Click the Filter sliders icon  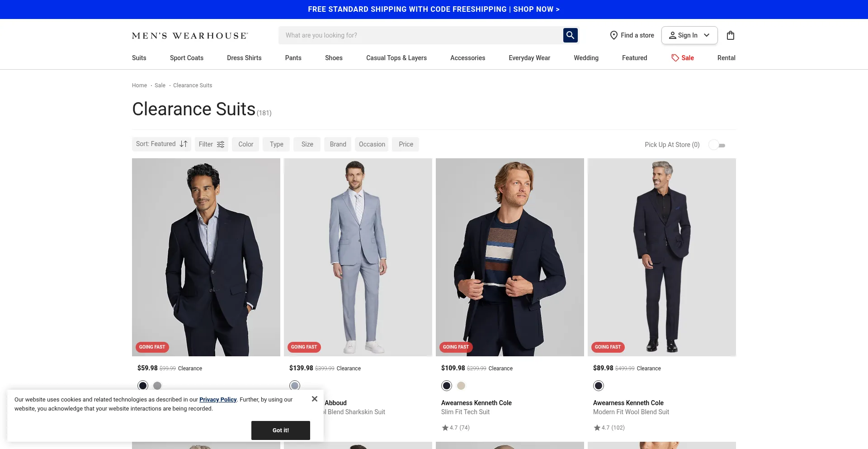coord(221,144)
